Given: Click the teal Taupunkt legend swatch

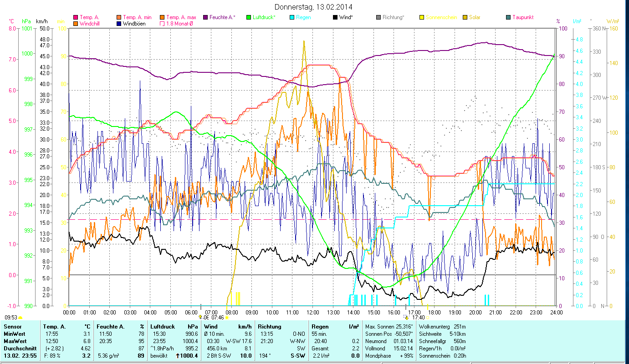Looking at the screenshot, I should click(x=508, y=18).
